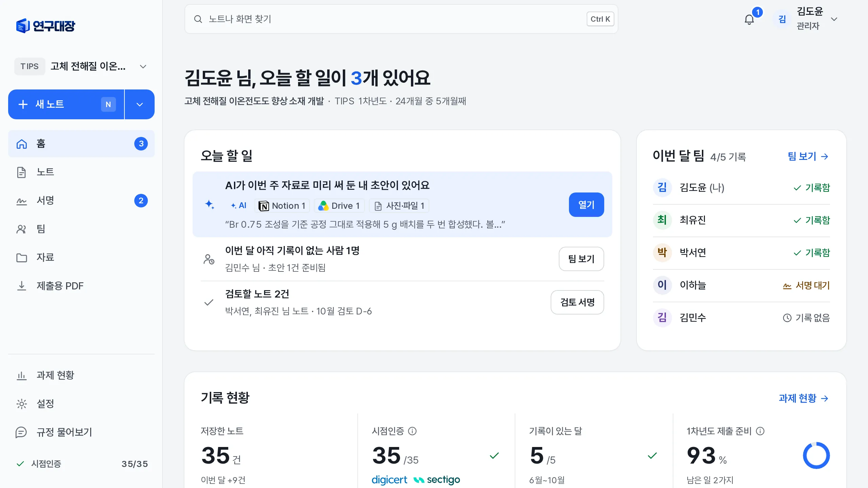Click the 사진·파일 1 source chip
The image size is (868, 488).
pos(399,206)
